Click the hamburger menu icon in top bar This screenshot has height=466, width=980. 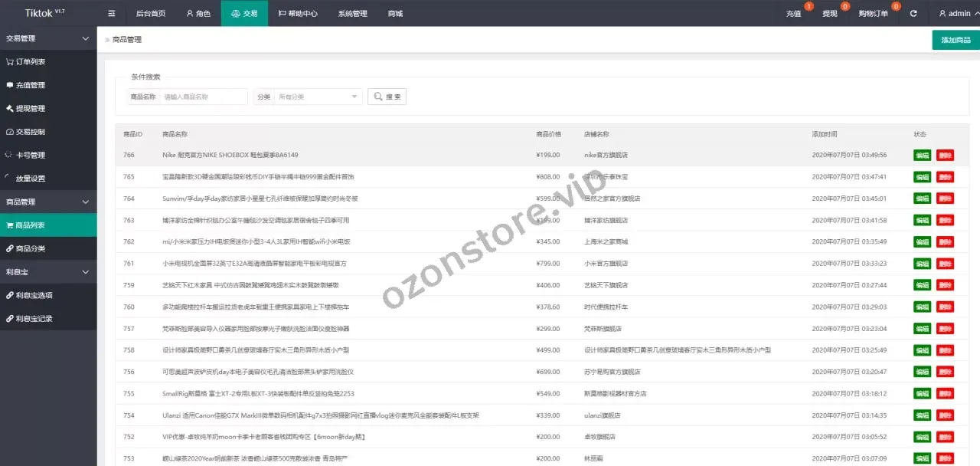[112, 13]
